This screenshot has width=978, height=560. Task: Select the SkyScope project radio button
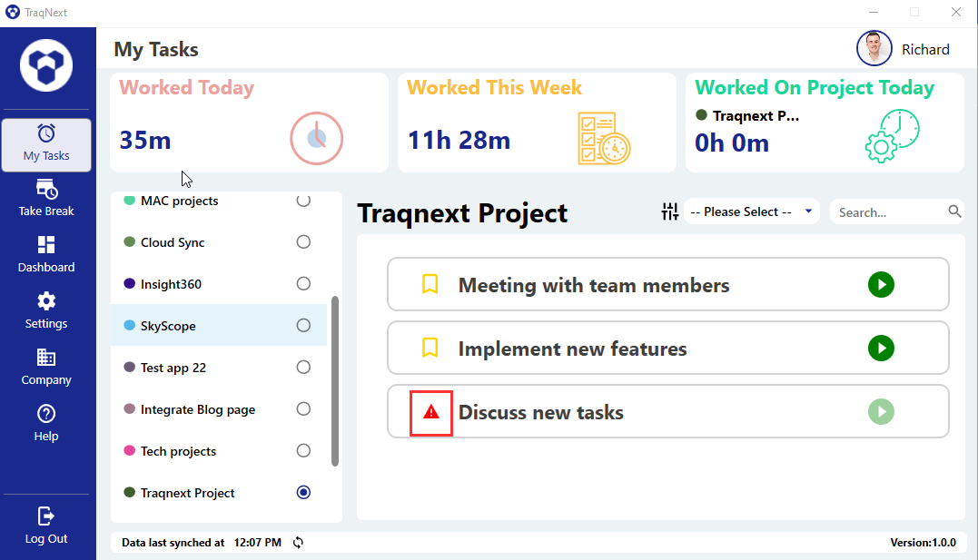coord(303,325)
